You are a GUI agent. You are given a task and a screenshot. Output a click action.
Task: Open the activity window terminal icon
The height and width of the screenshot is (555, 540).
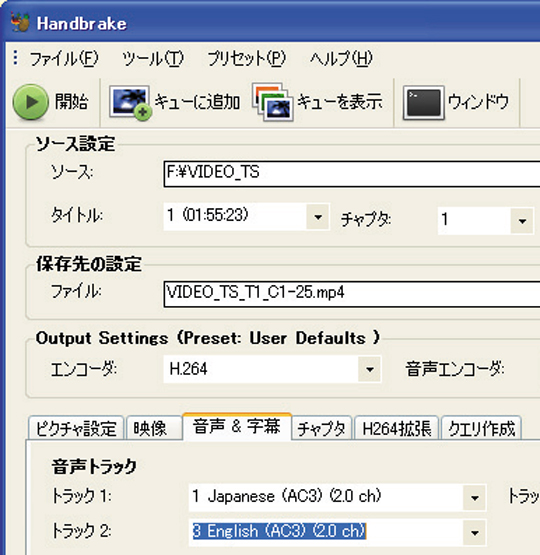click(x=424, y=103)
